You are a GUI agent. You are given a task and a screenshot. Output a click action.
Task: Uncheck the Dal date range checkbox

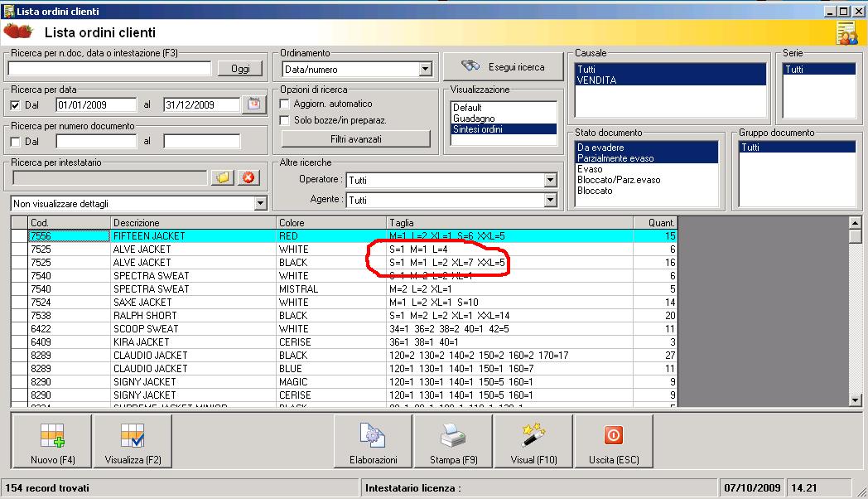pos(16,105)
